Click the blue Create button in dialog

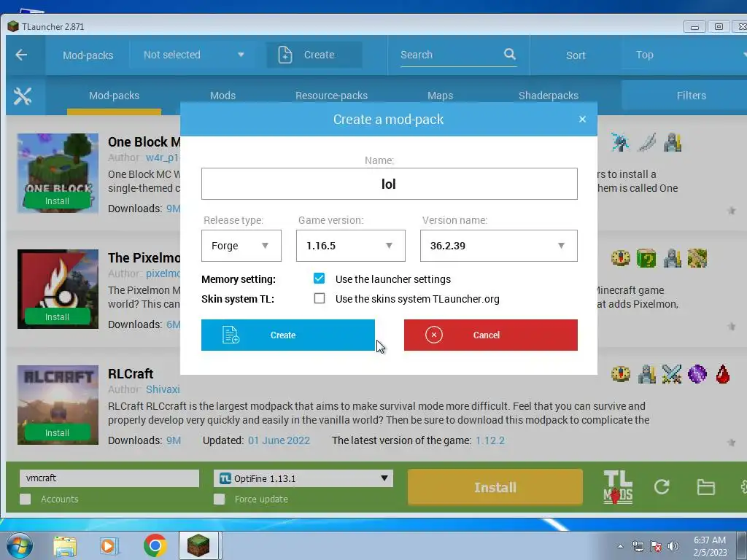(287, 335)
